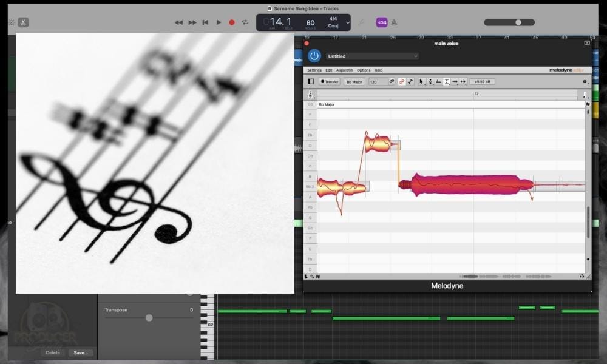Click the 80 tempo value
The height and width of the screenshot is (364, 607).
click(x=310, y=23)
